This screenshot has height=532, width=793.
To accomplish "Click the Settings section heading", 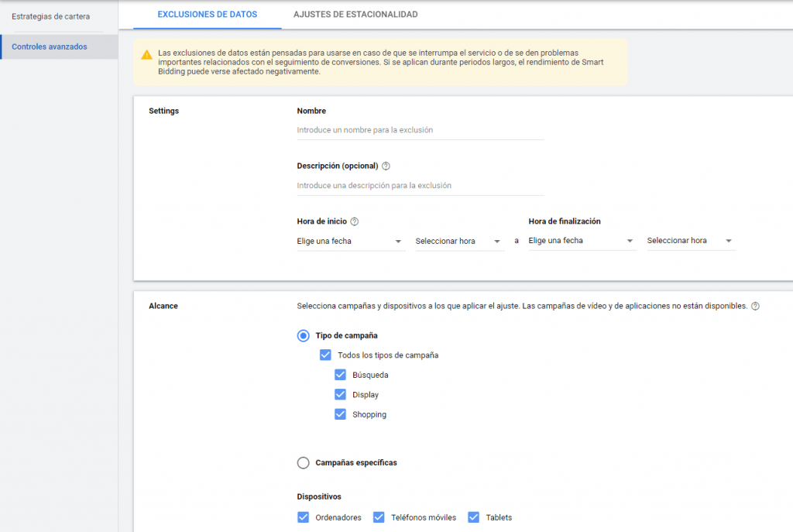I will (x=163, y=111).
